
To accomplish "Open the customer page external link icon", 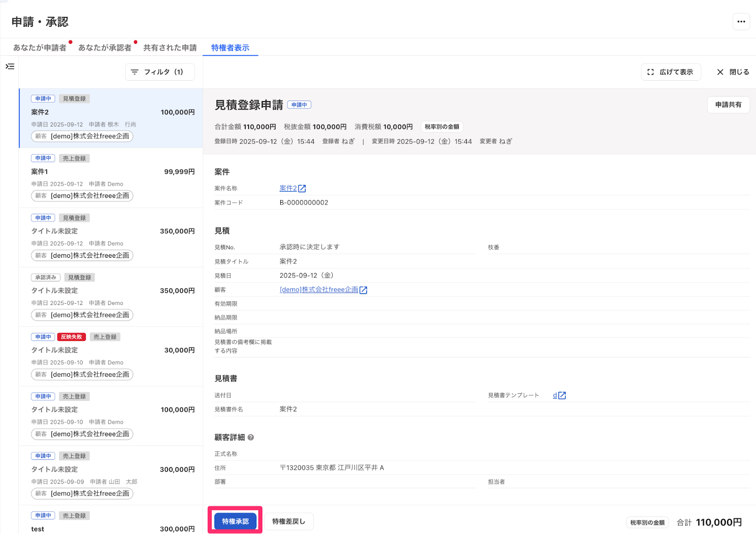I will (363, 289).
